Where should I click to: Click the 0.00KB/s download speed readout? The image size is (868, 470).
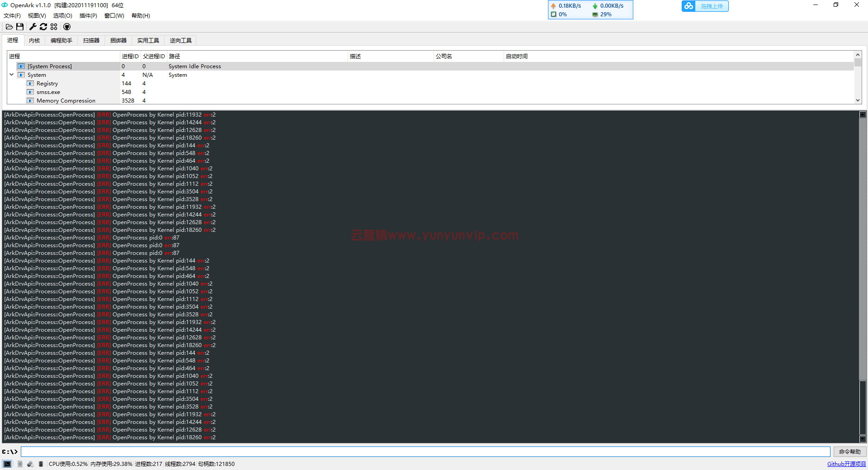tap(612, 6)
